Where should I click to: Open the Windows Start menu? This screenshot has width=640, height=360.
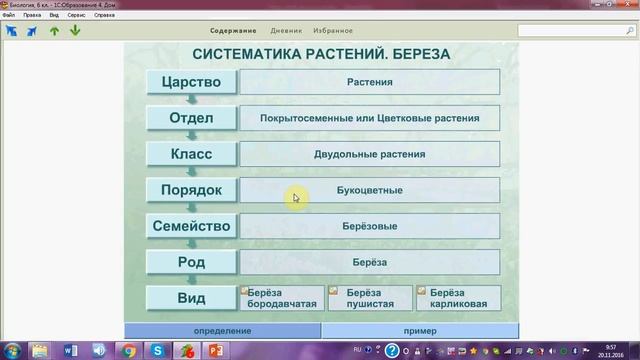pos(12,351)
